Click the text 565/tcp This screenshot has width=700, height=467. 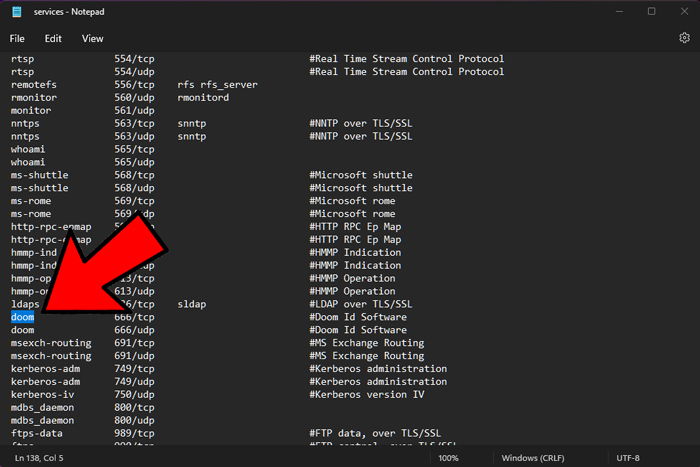click(x=134, y=149)
